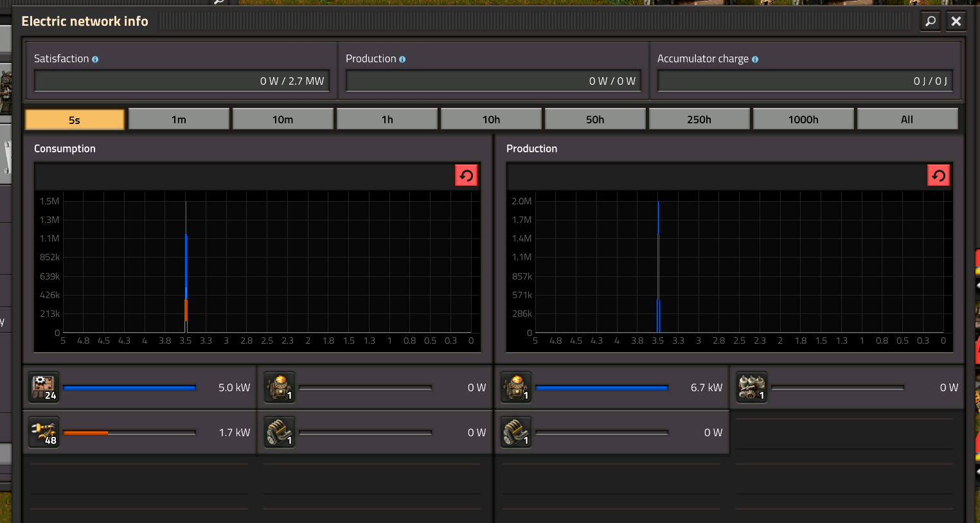Click the Accumulator charge bar reading 0 J / 0 J
The image size is (980, 523).
[805, 81]
